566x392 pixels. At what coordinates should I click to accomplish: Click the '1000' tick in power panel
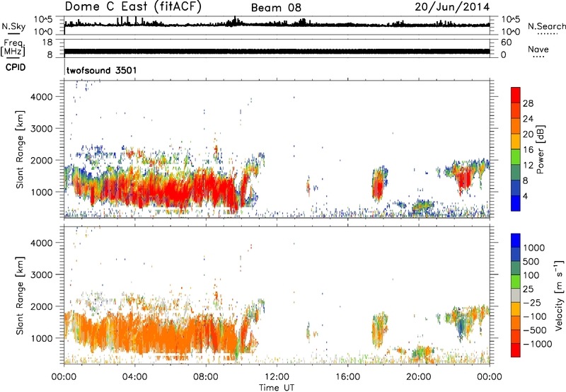click(41, 192)
